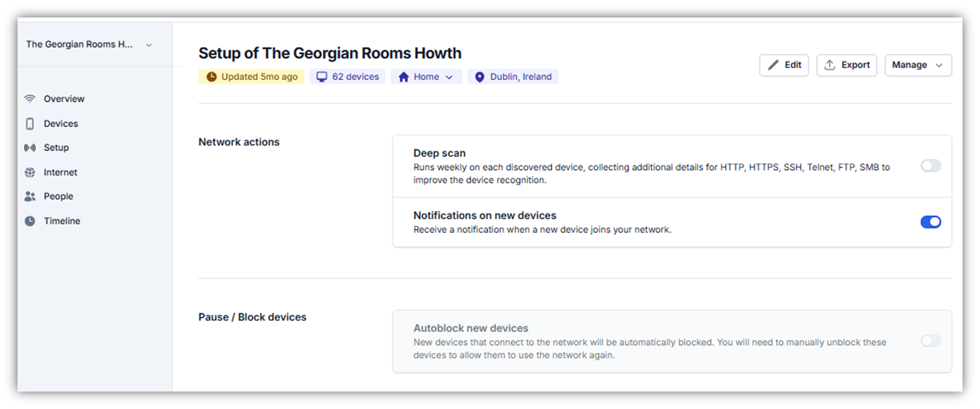Click the Network actions heading
Image resolution: width=980 pixels, height=409 pixels.
239,142
